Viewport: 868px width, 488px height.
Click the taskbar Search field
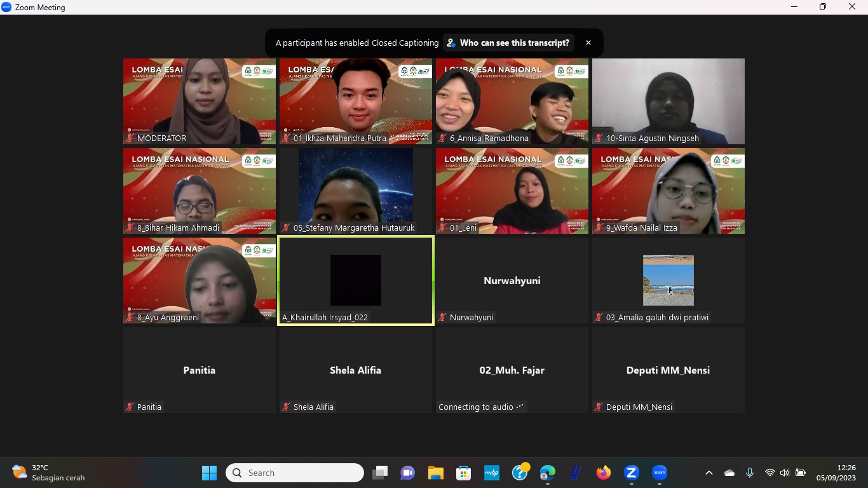point(295,473)
